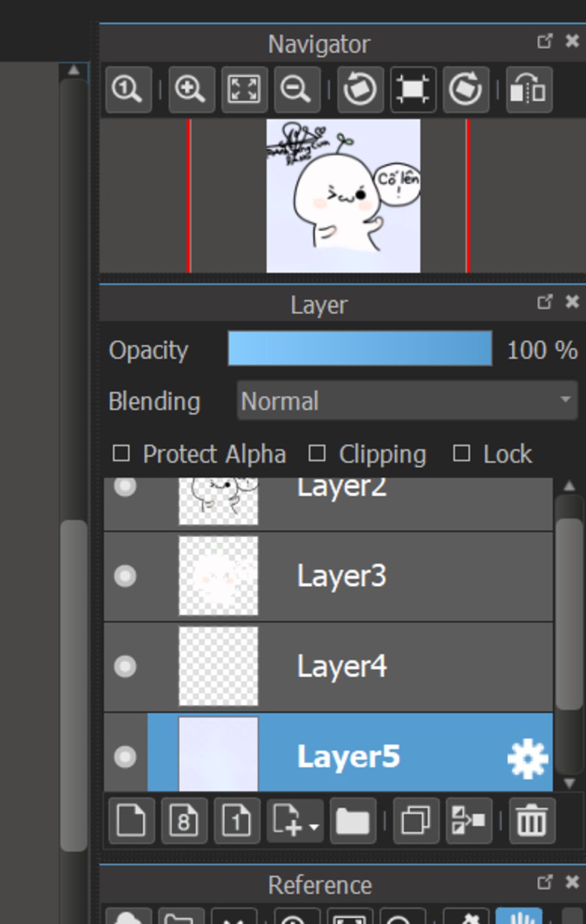Enable the Protect Alpha checkbox
Image resolution: width=586 pixels, height=924 pixels.
tap(121, 453)
